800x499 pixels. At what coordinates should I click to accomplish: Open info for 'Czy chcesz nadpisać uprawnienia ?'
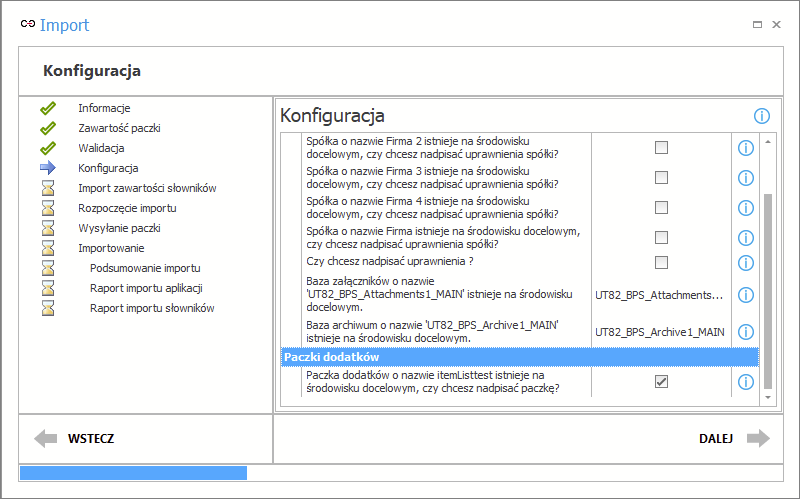[x=745, y=262]
